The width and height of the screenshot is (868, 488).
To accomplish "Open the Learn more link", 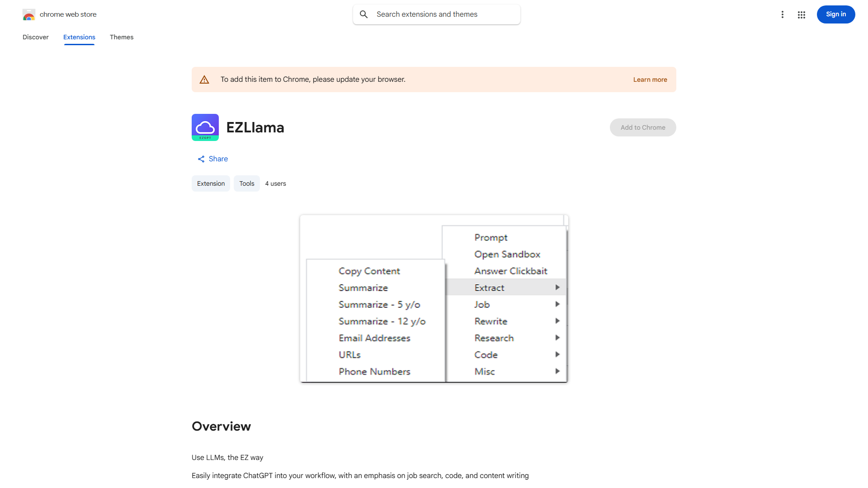I will [650, 79].
